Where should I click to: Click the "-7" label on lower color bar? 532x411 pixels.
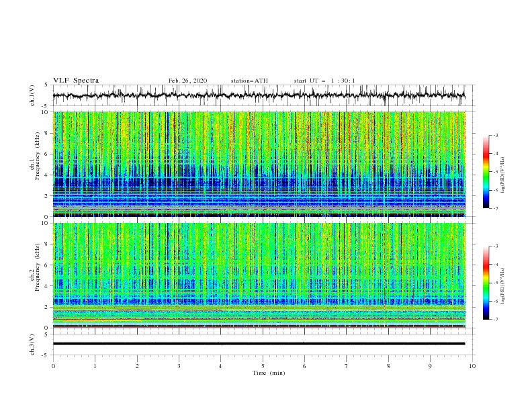pyautogui.click(x=496, y=319)
